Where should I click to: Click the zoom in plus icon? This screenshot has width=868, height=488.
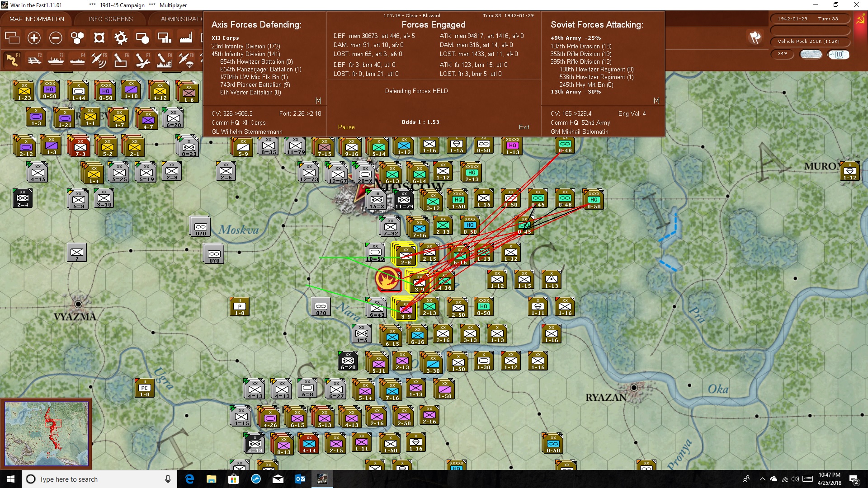34,38
